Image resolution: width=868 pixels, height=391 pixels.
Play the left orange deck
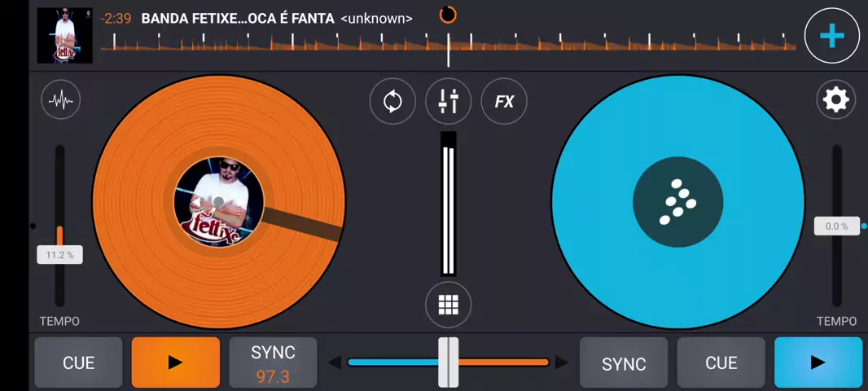coord(175,362)
